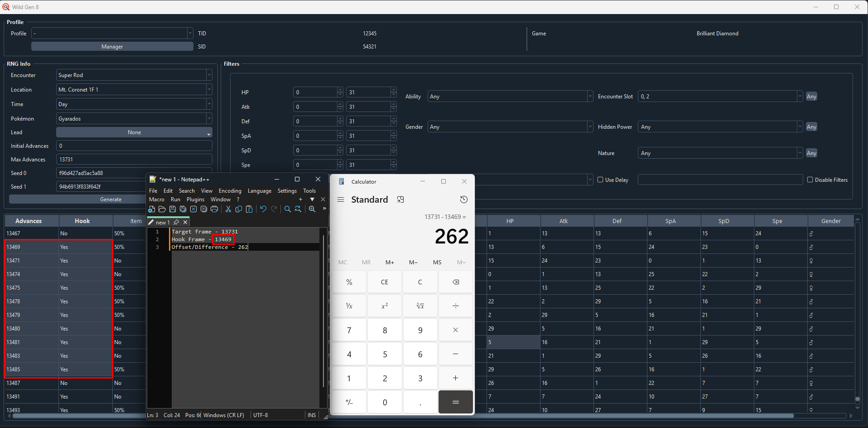Viewport: 868px width, 428px height.
Task: Enable the Disable Filters checkbox
Action: pyautogui.click(x=810, y=180)
